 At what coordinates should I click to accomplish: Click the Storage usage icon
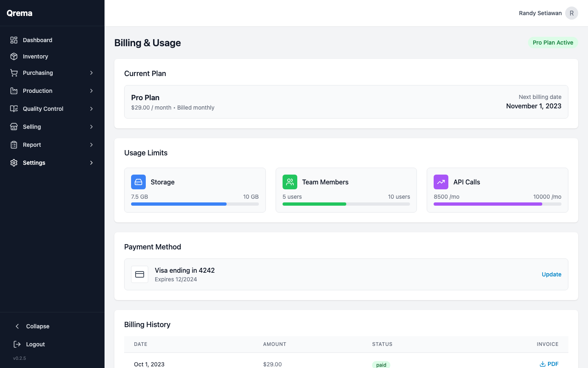coord(138,182)
